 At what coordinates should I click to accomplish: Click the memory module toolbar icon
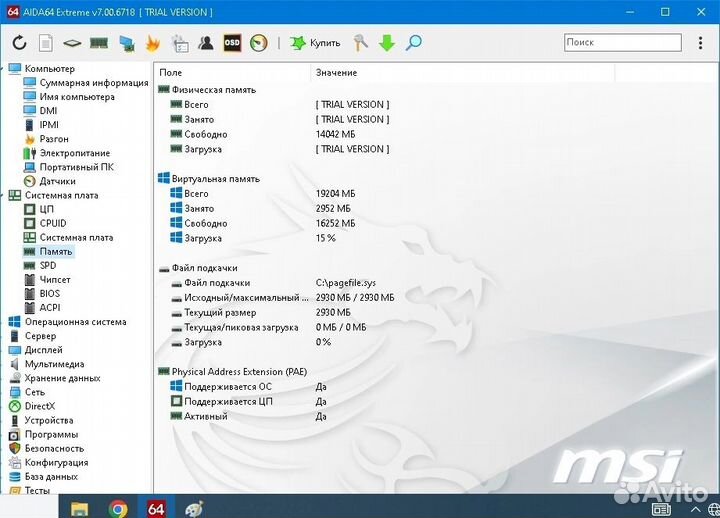[99, 43]
